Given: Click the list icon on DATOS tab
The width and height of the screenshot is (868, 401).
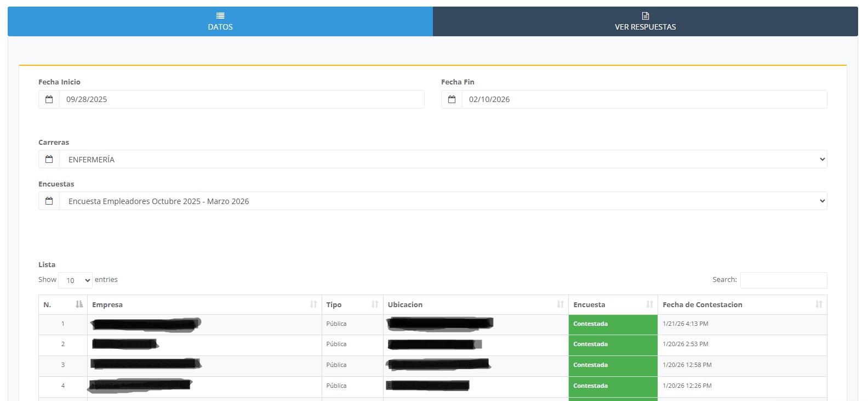Looking at the screenshot, I should [x=220, y=16].
